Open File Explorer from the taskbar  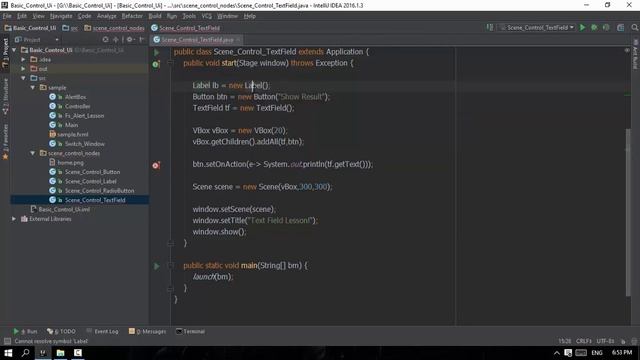[60, 353]
